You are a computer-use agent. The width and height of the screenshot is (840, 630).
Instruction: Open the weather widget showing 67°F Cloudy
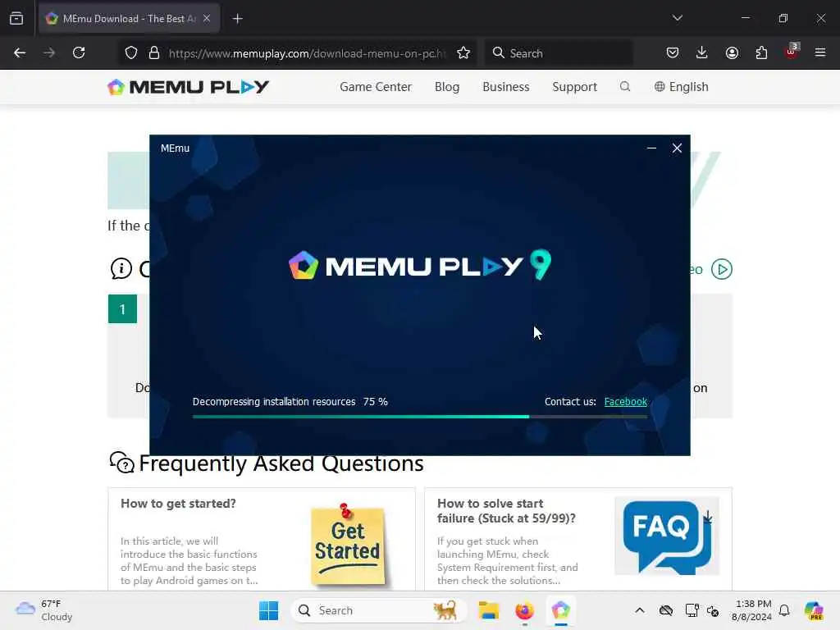(44, 610)
